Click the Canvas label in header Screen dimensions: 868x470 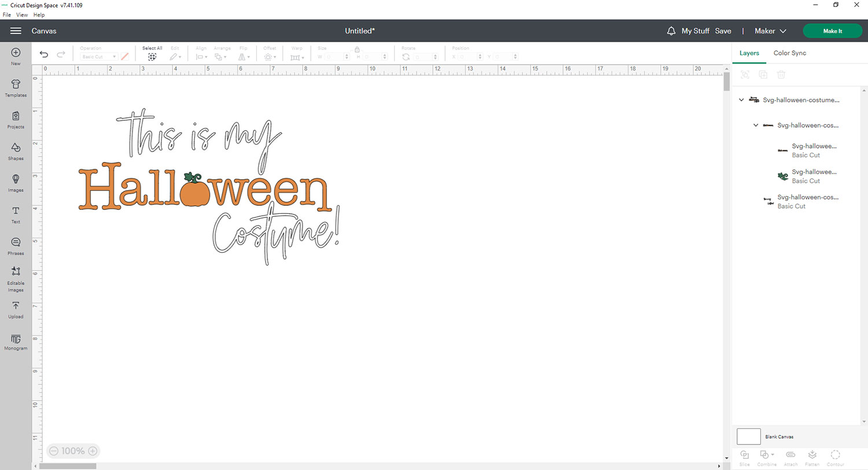point(44,31)
